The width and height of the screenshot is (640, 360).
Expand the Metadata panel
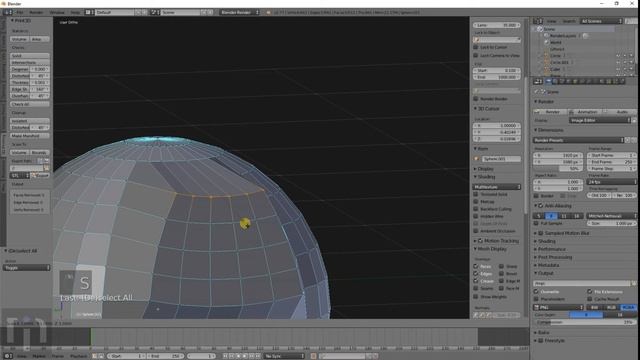[x=547, y=265]
